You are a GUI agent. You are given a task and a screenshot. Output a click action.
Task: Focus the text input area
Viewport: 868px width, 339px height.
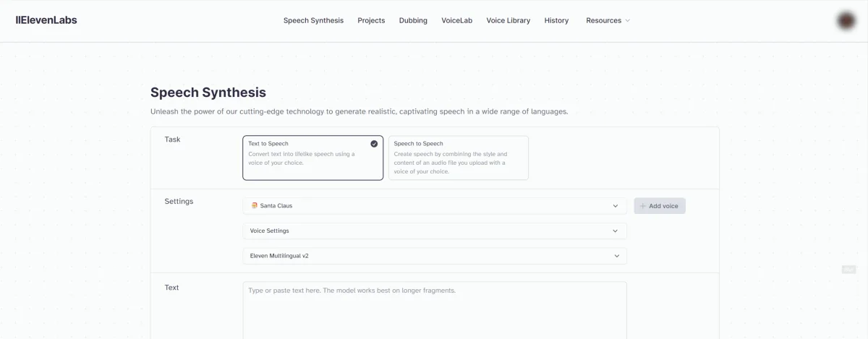click(435, 310)
